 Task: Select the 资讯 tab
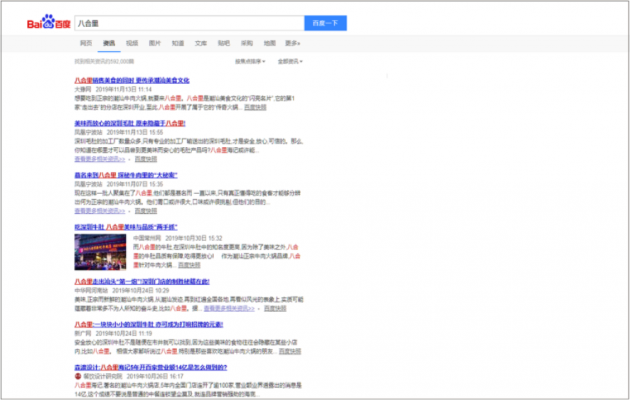[x=108, y=44]
